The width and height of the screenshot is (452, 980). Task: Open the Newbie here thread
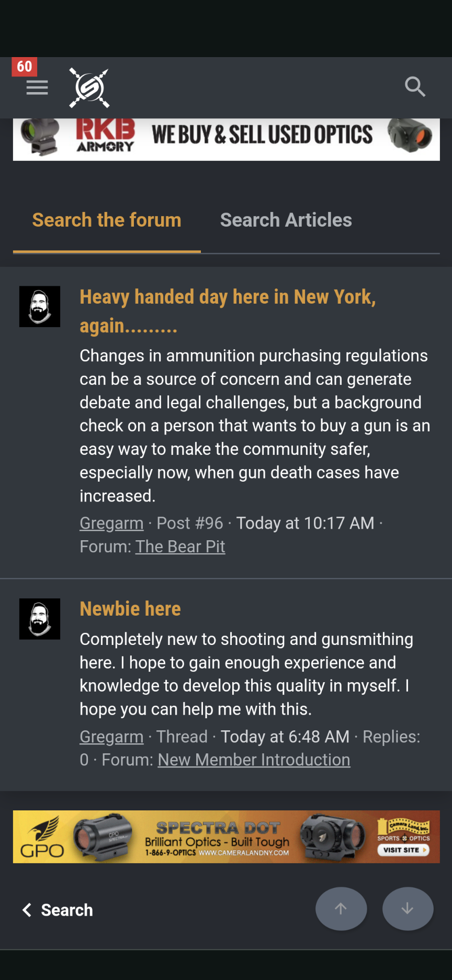click(130, 609)
